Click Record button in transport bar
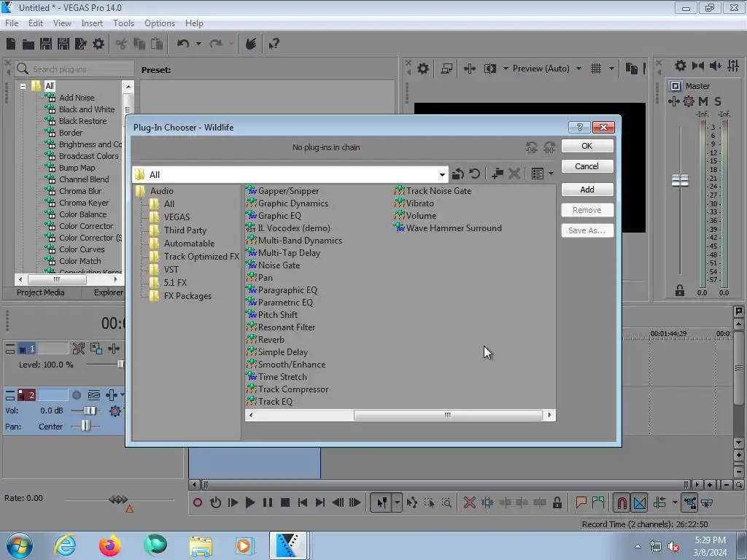Viewport: 747px width, 560px height. (x=198, y=502)
